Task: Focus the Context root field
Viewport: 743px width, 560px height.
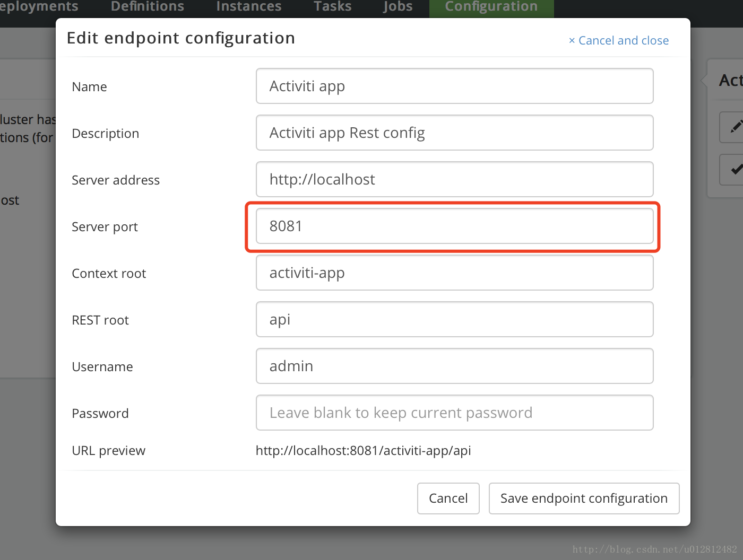Action: (x=455, y=273)
